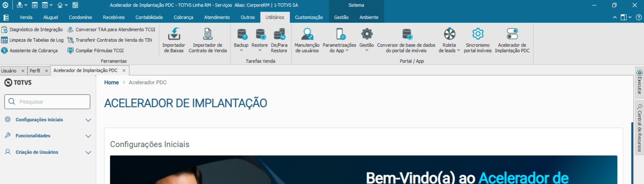Click the home icon in title bar
Viewport: 644px width, 184px height.
60,5
